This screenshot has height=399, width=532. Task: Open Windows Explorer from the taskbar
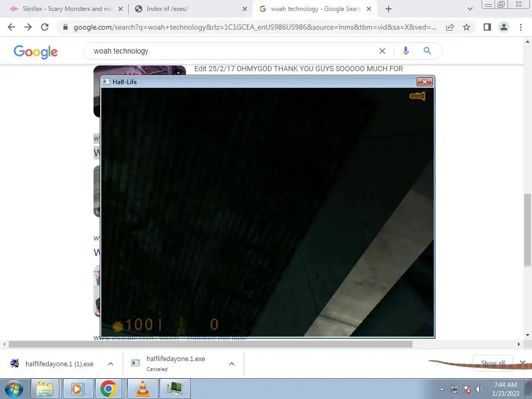click(45, 389)
